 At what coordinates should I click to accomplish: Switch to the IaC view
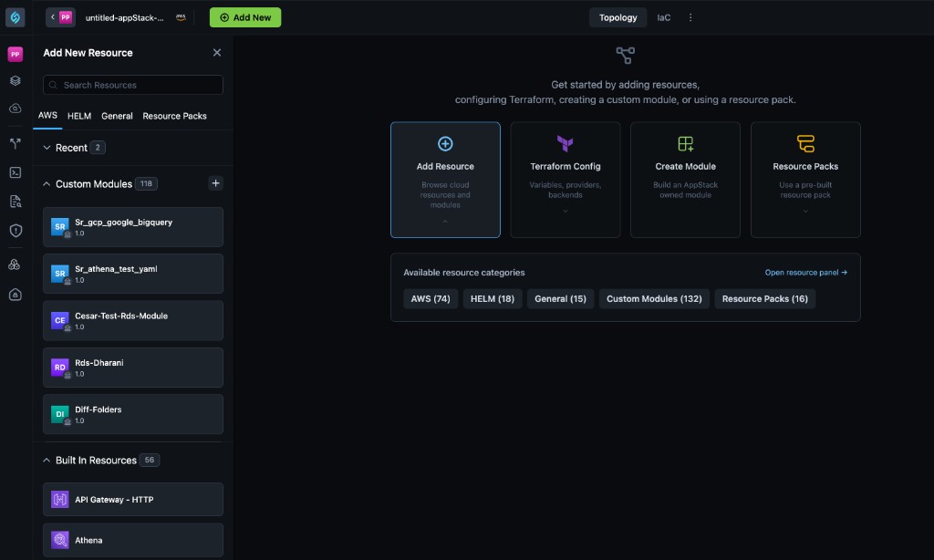663,16
